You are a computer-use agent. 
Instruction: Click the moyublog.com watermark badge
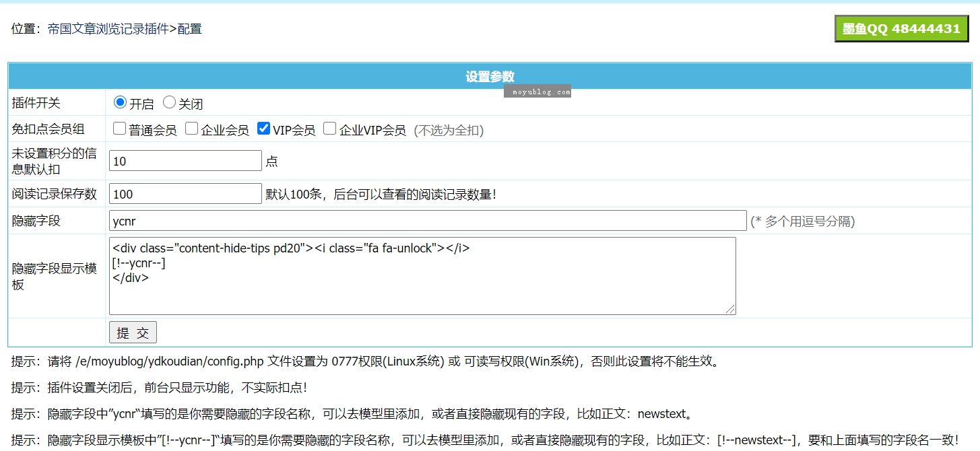point(537,92)
